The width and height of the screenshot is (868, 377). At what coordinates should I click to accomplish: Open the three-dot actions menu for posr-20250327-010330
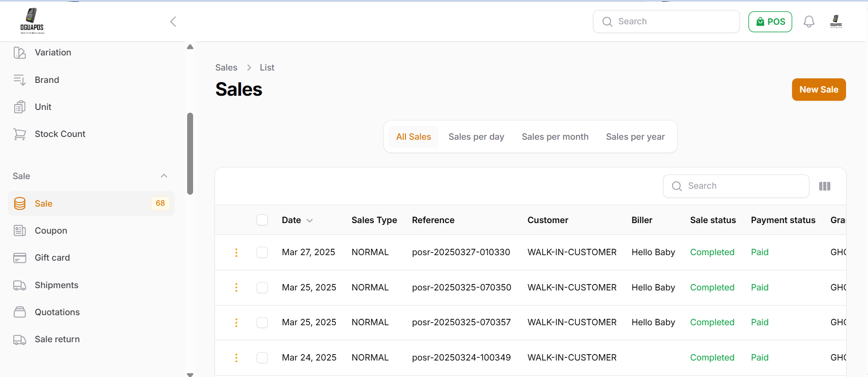(x=236, y=252)
